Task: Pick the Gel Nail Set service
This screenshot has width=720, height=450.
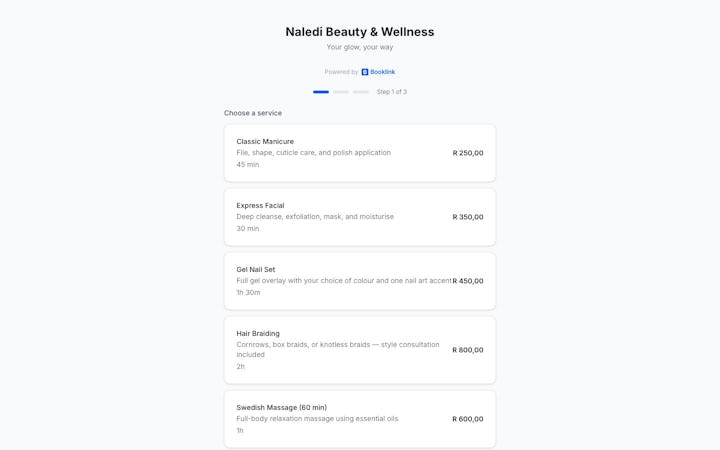Action: pyautogui.click(x=359, y=281)
